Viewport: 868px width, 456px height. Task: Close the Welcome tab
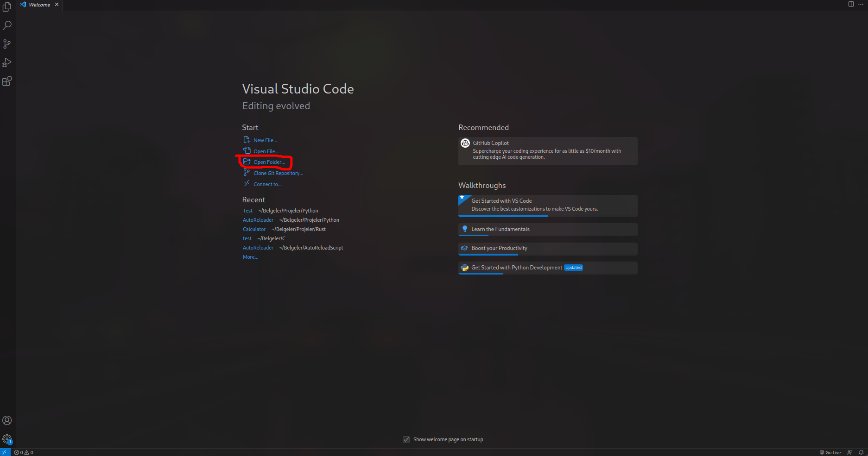pos(57,5)
